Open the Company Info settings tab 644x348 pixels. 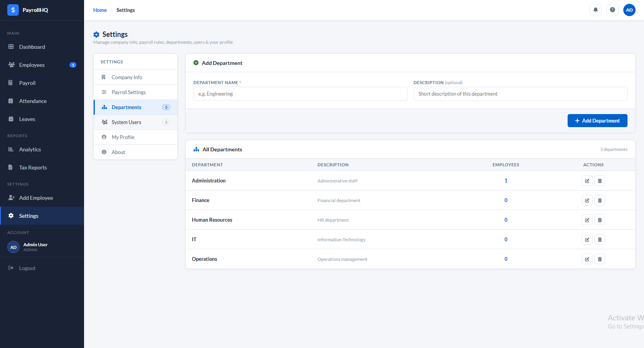point(127,77)
